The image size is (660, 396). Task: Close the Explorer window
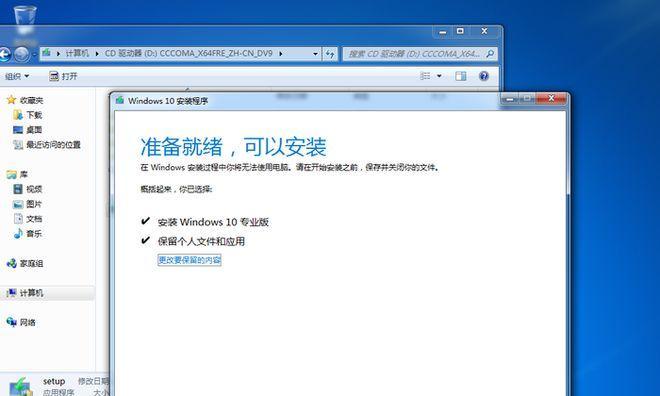(484, 31)
